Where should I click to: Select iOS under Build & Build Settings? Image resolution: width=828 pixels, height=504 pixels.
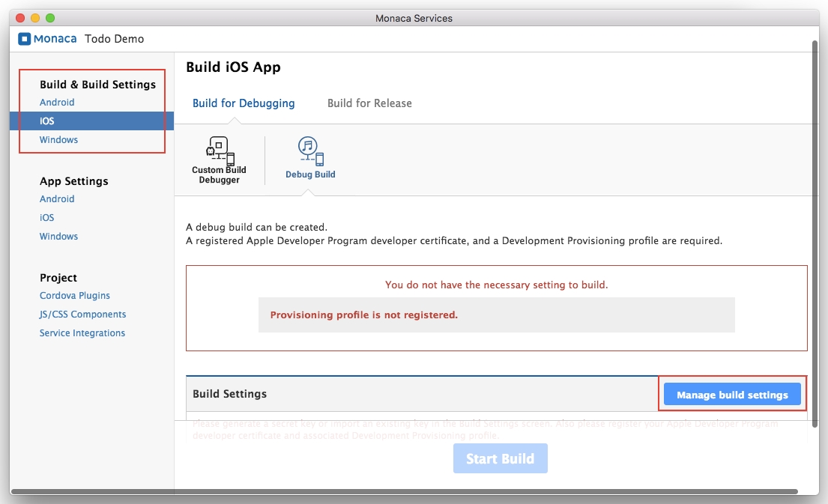coord(92,121)
